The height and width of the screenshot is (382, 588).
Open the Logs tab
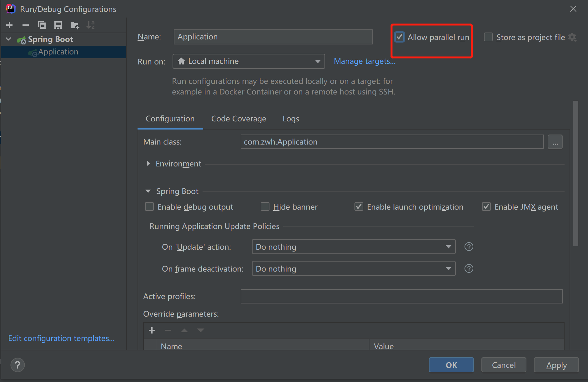(291, 119)
